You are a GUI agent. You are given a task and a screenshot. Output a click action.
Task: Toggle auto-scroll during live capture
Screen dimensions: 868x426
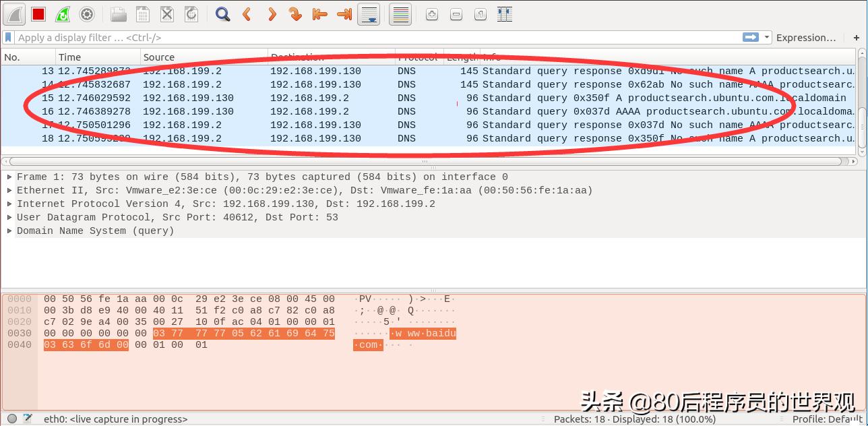pos(369,14)
